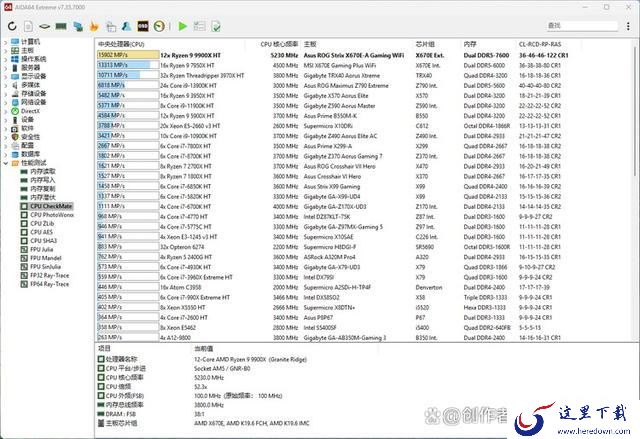Click the Refresh toolbar icon

pyautogui.click(x=12, y=27)
